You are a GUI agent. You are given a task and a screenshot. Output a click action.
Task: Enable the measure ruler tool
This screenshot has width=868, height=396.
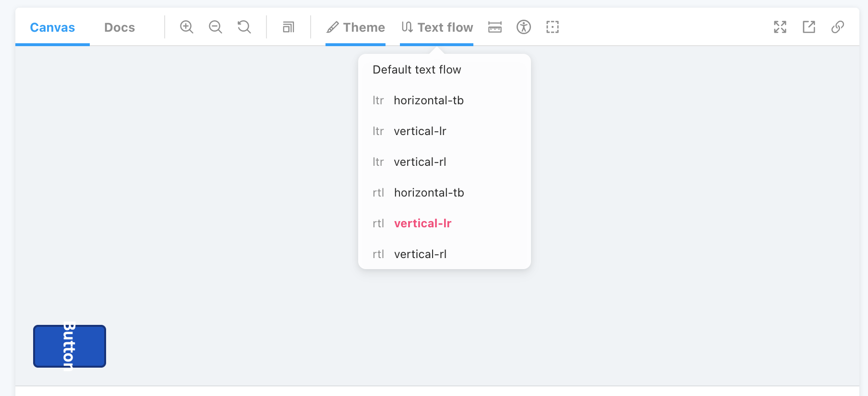point(495,27)
